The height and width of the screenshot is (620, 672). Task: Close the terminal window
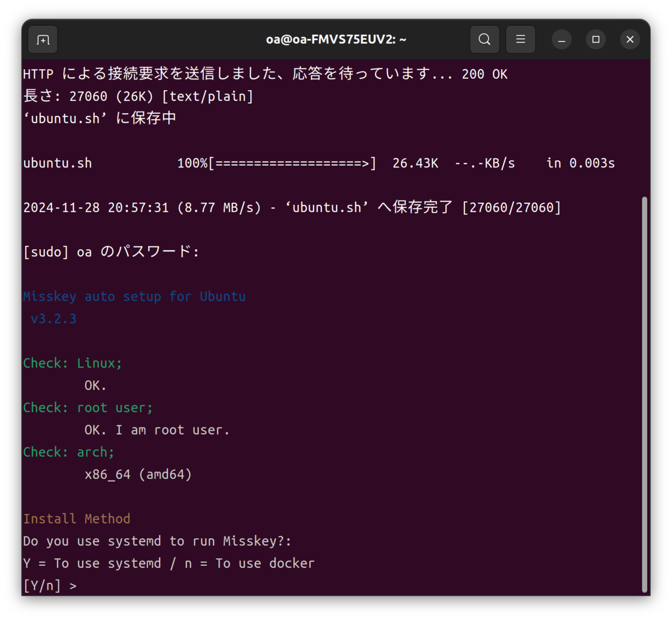pos(630,39)
